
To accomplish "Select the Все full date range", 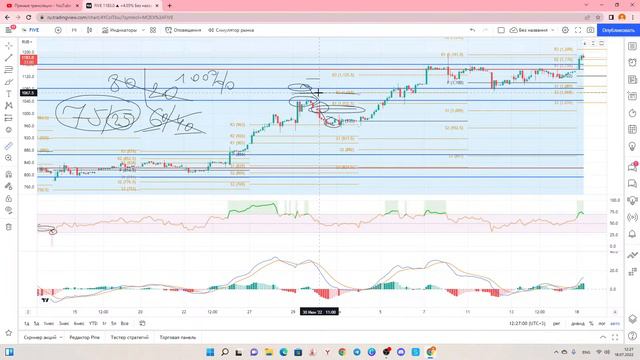I will tap(124, 323).
